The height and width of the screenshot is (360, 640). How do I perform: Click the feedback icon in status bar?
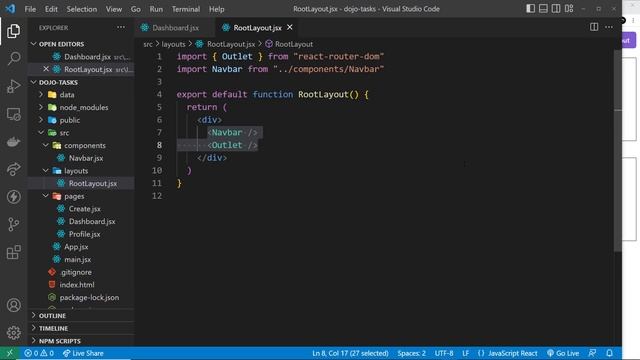[x=592, y=353]
